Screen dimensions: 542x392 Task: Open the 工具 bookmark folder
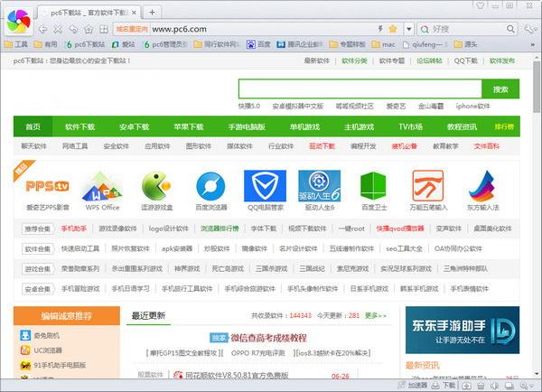pyautogui.click(x=16, y=44)
